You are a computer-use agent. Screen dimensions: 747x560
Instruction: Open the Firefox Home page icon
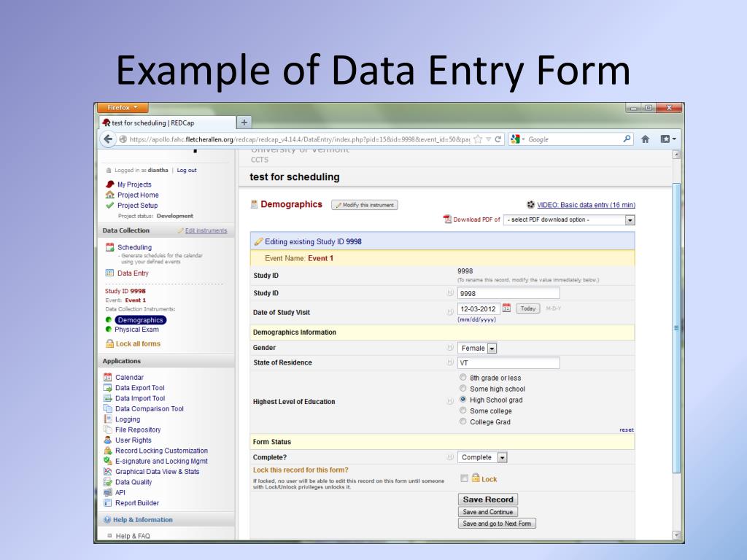click(x=645, y=139)
